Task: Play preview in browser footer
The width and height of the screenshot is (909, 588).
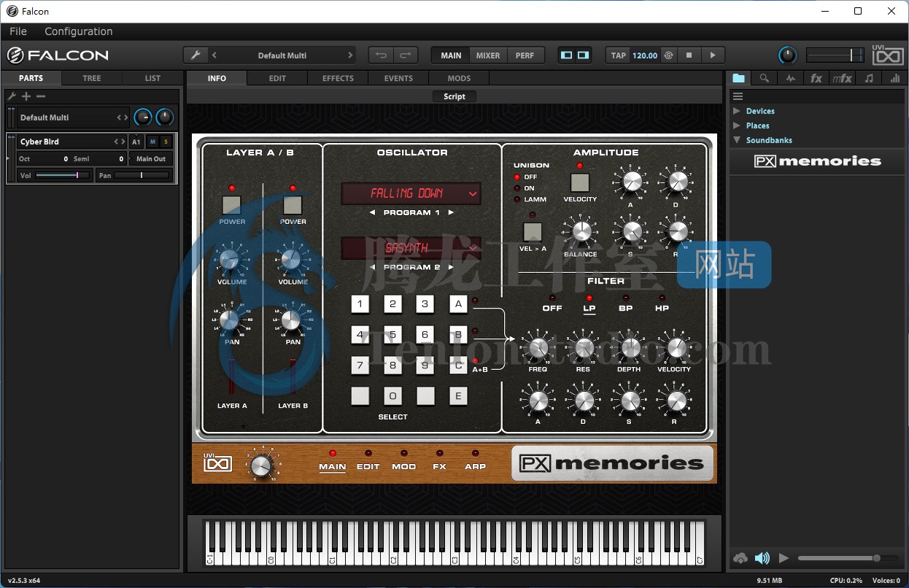Action: (784, 558)
